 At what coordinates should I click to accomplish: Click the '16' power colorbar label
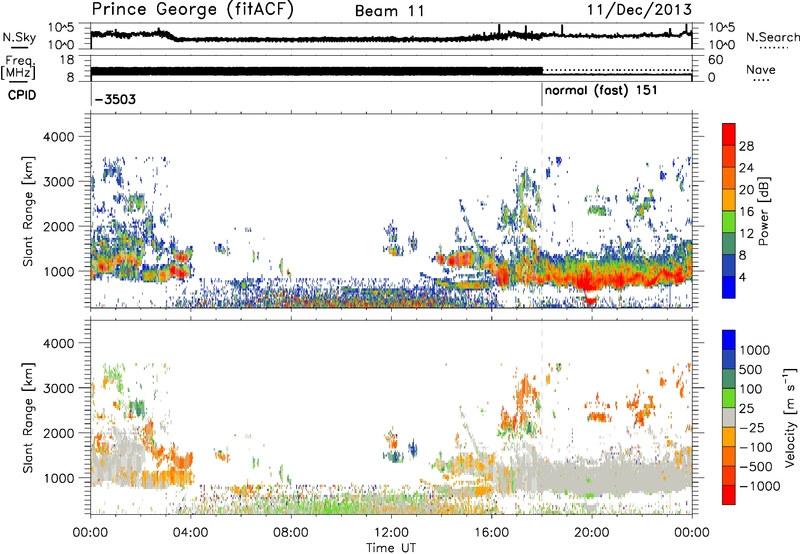[x=746, y=211]
